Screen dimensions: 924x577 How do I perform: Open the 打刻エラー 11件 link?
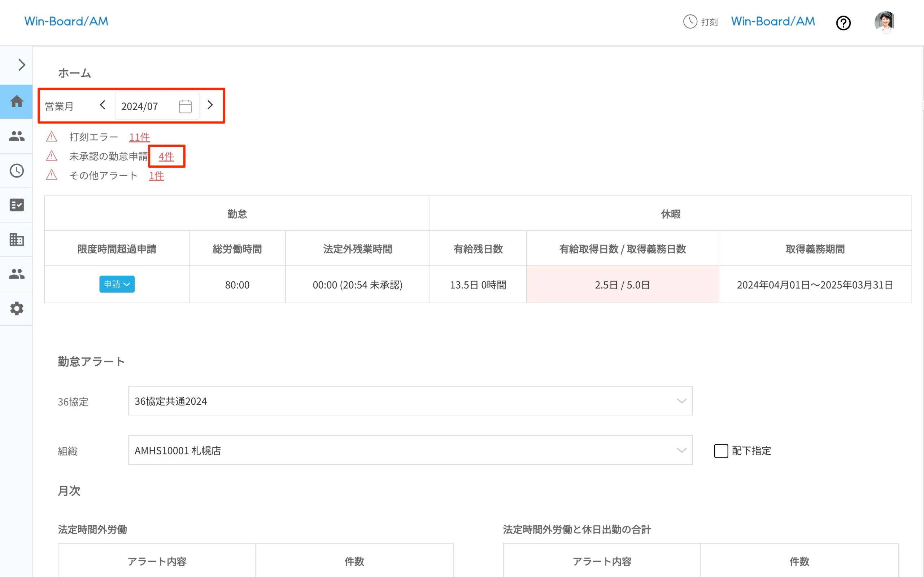click(x=139, y=137)
